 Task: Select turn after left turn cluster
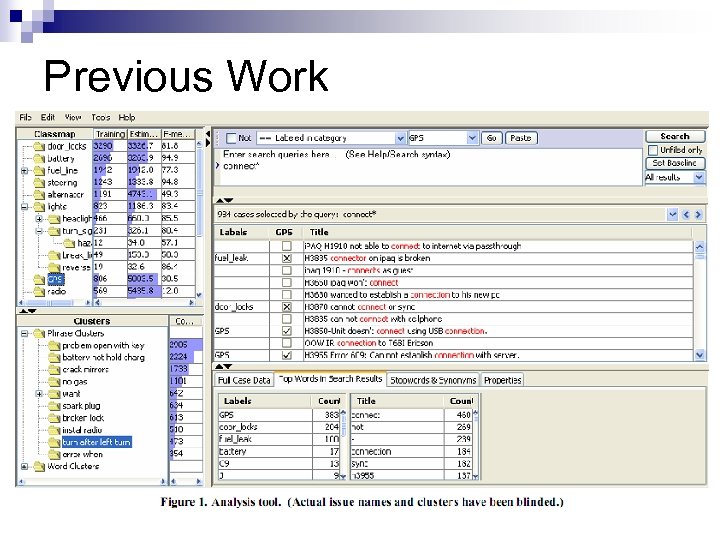click(96, 442)
